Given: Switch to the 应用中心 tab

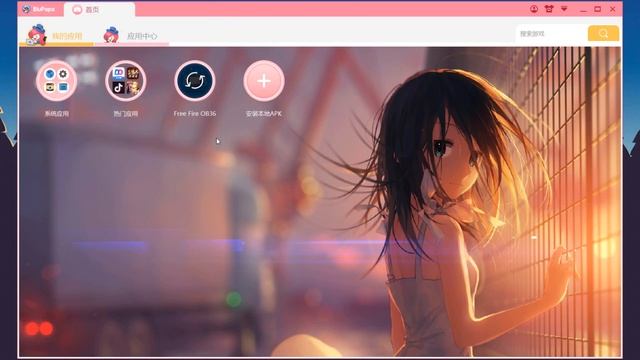Looking at the screenshot, I should pyautogui.click(x=131, y=36).
